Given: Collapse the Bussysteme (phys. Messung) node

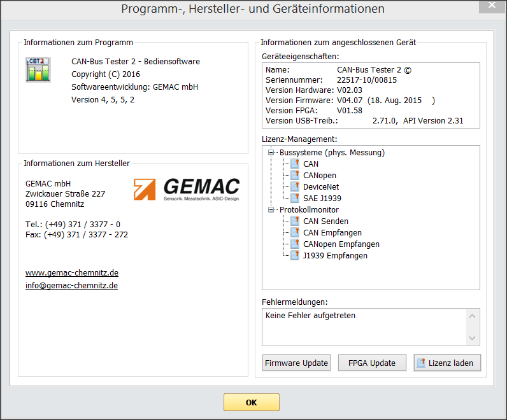Looking at the screenshot, I should pyautogui.click(x=271, y=153).
